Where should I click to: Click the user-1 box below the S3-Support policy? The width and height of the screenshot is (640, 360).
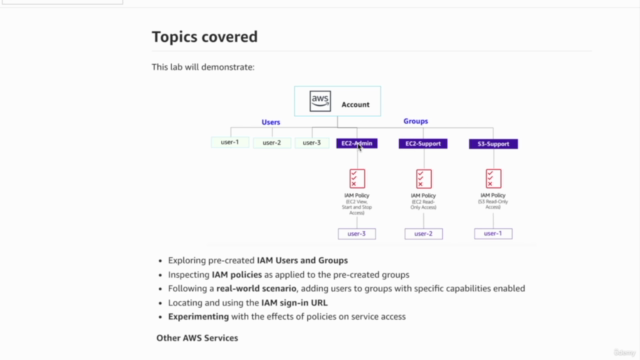point(493,233)
